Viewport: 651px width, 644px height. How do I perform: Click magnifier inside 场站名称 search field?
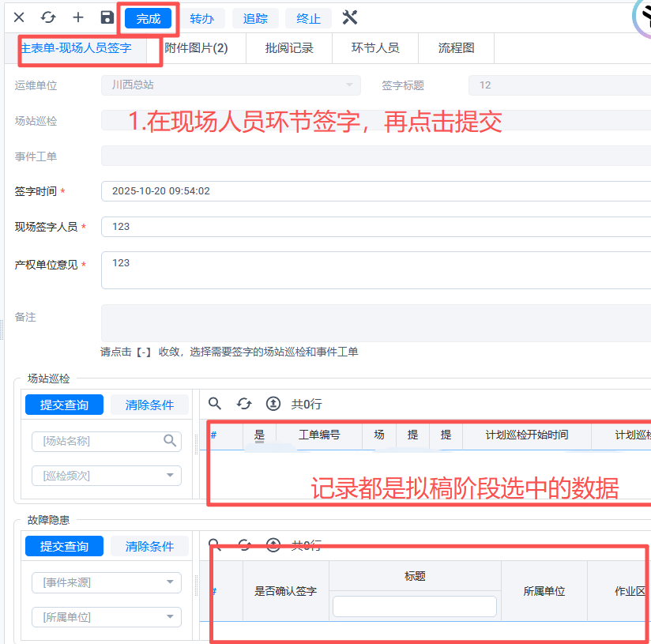click(170, 441)
